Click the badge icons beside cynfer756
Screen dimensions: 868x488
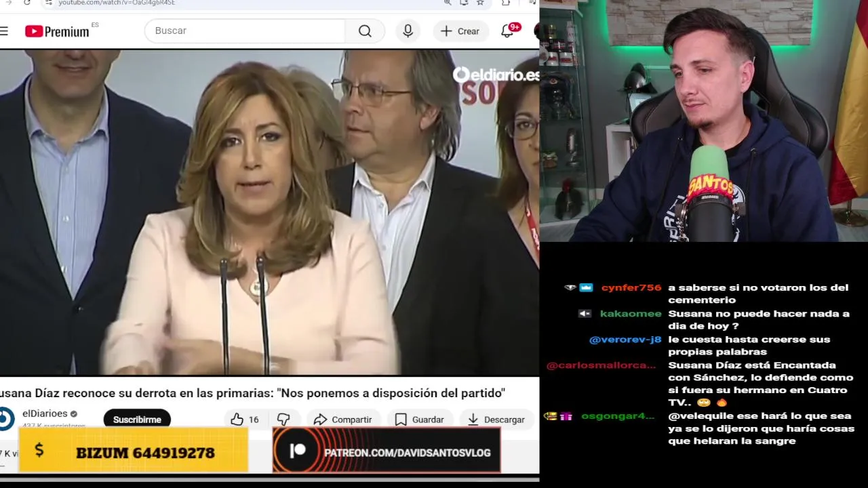(x=578, y=287)
